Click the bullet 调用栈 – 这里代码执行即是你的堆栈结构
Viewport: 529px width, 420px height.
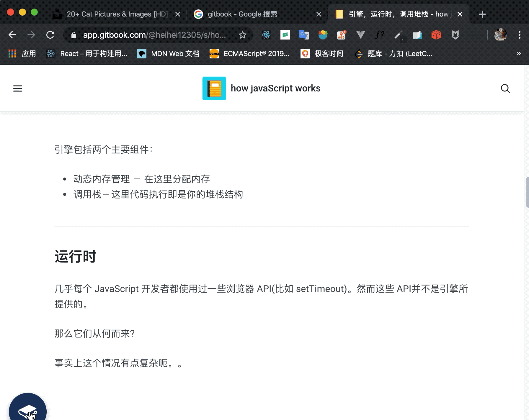click(x=158, y=194)
